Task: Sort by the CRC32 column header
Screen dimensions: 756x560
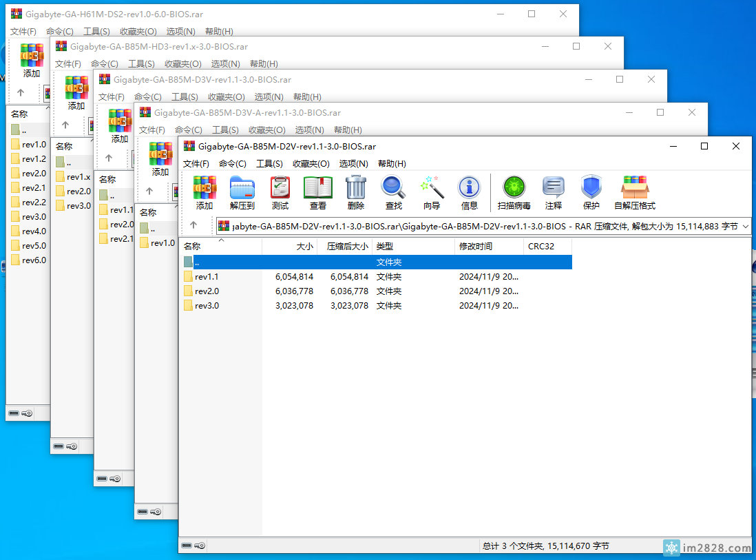Action: click(x=548, y=247)
